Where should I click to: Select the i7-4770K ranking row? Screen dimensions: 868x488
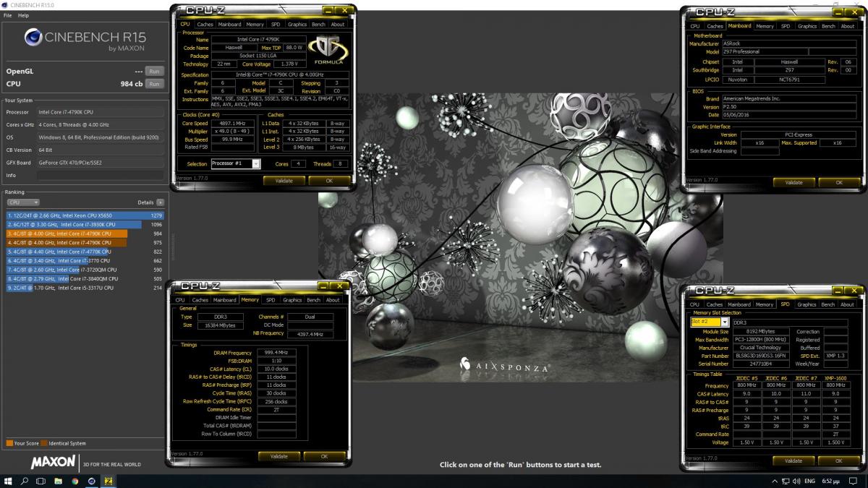coord(85,252)
